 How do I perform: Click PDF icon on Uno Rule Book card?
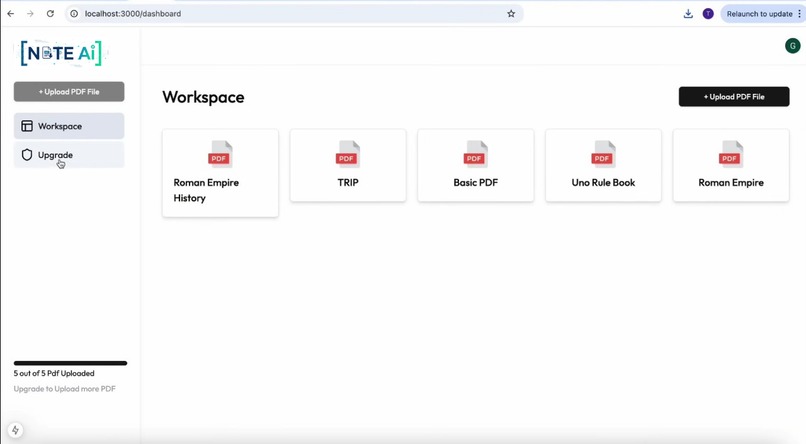603,154
